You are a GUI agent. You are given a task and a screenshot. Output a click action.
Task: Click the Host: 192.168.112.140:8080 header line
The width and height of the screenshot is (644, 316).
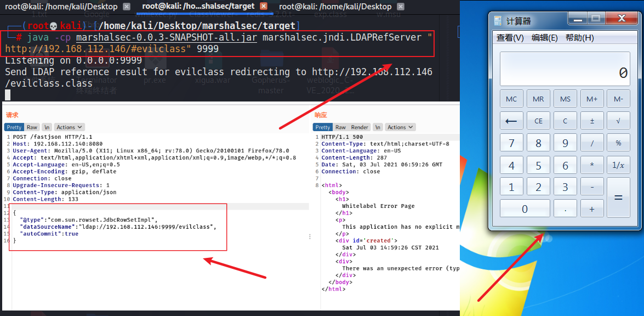click(58, 144)
